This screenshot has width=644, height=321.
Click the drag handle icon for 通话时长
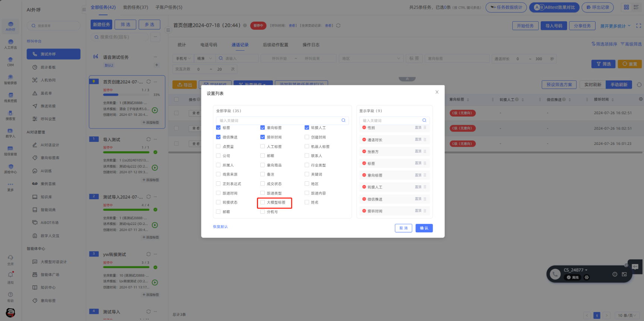425,140
